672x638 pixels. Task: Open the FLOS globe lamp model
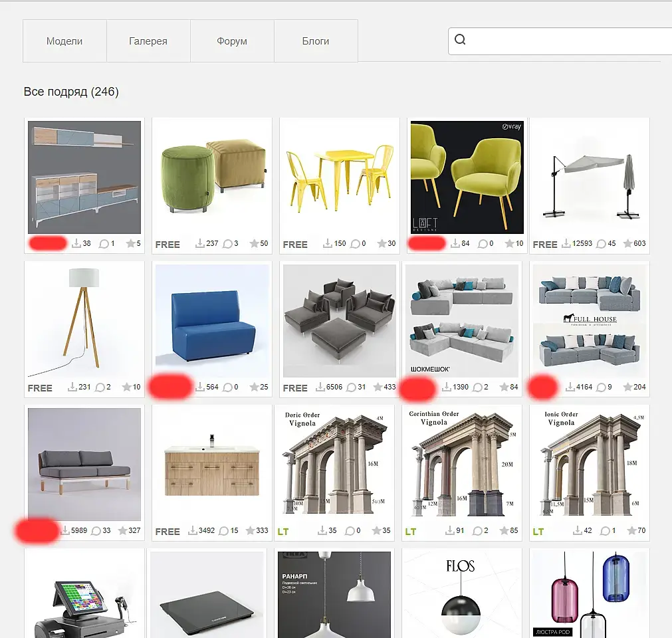461,595
